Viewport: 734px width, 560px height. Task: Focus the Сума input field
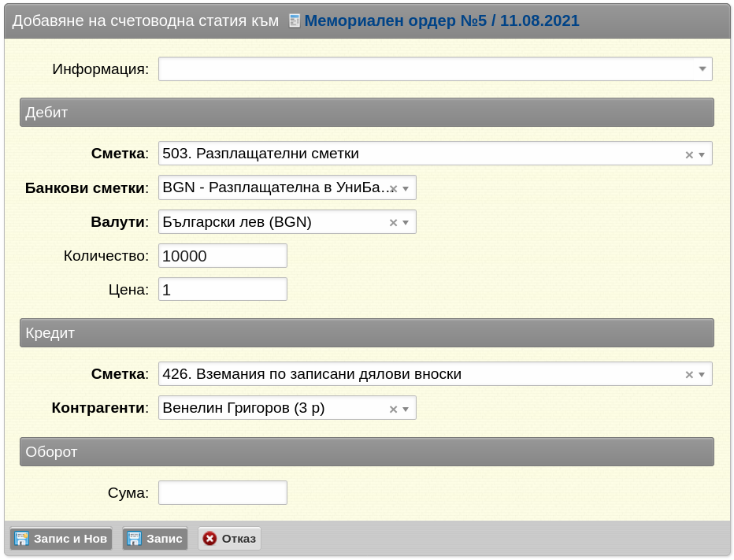click(x=223, y=492)
